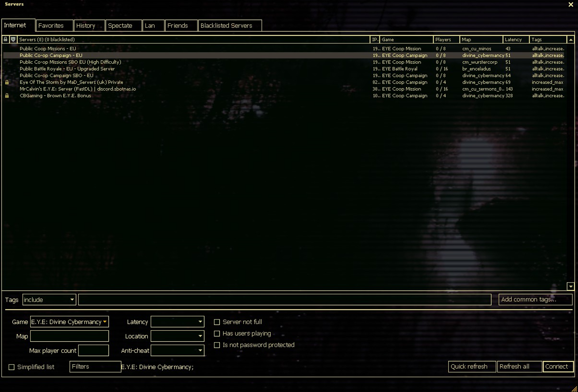Select Public Co-op Campaign - EU server
The width and height of the screenshot is (578, 392).
(284, 55)
